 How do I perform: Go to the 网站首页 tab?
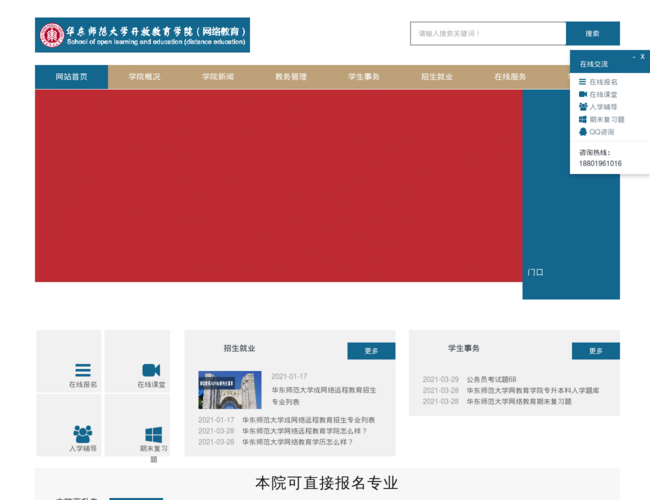click(x=71, y=77)
